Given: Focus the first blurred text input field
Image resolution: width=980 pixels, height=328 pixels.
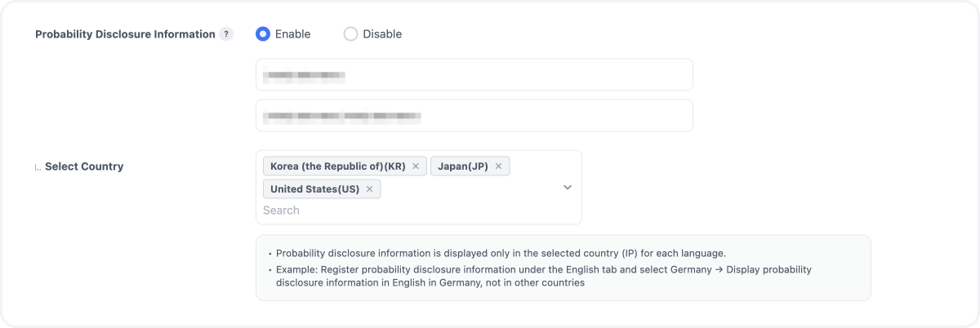Looking at the screenshot, I should tap(474, 74).
